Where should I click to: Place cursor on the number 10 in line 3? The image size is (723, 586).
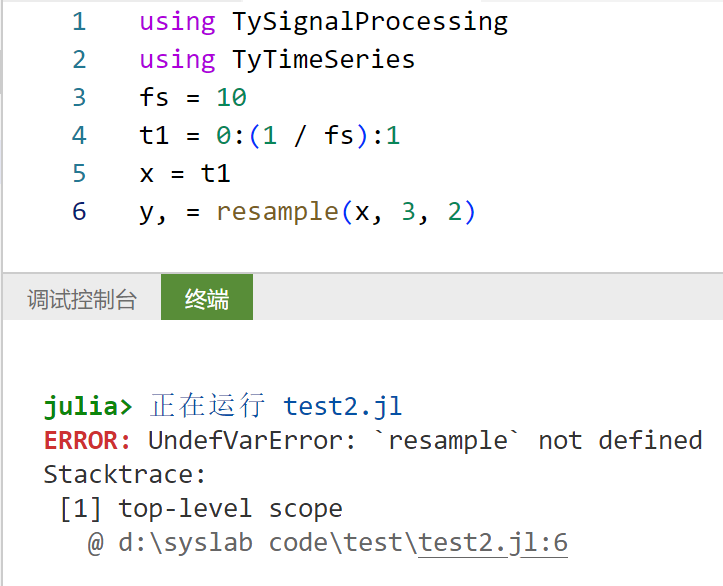(231, 97)
